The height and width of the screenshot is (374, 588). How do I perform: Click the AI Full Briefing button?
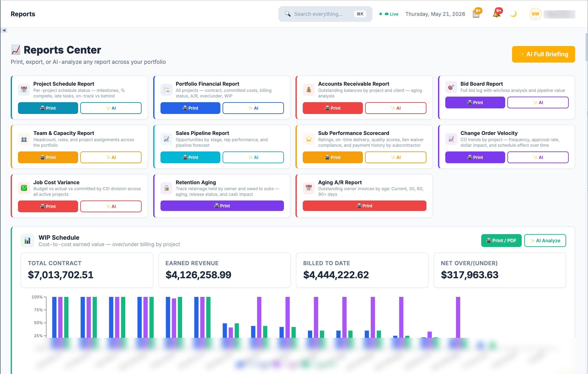tap(543, 54)
